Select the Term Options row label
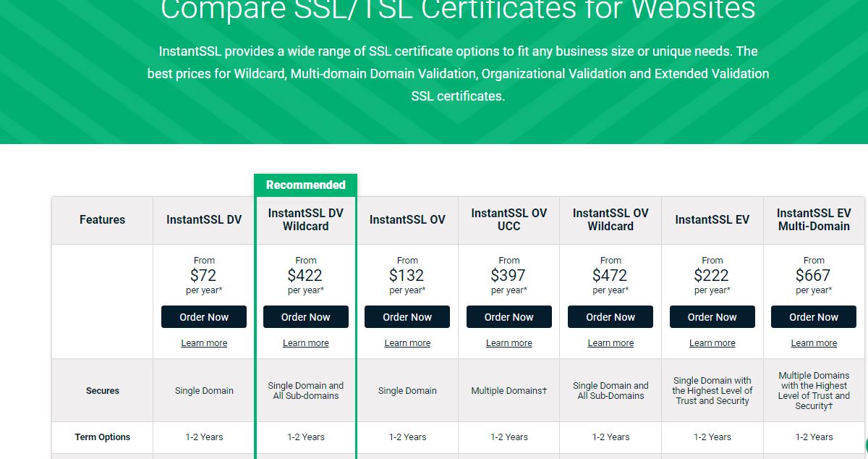The image size is (868, 459). 103,437
